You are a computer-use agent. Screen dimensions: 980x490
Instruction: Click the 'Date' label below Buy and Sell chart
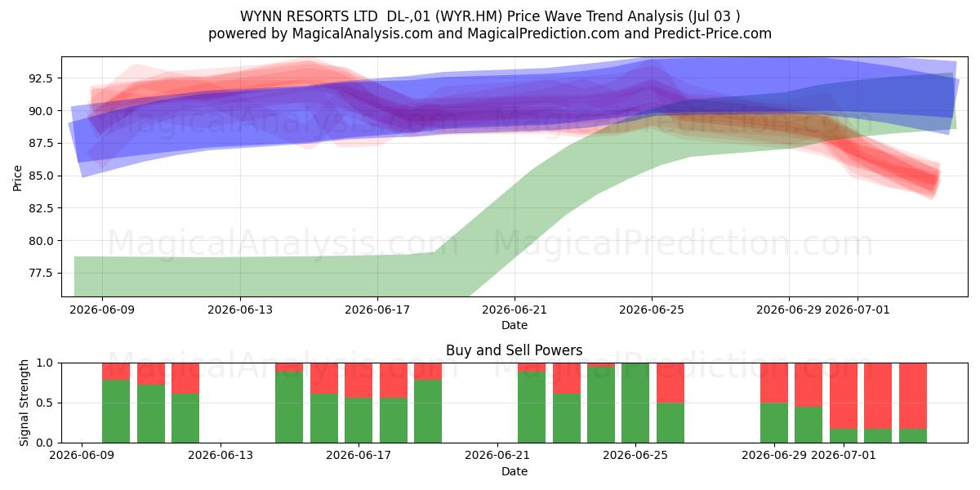coord(514,471)
